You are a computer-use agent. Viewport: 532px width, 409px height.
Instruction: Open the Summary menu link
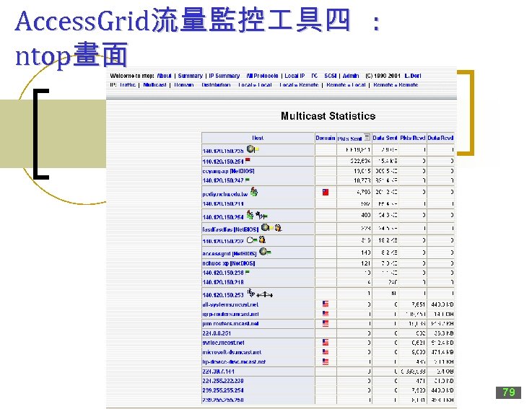coord(191,76)
